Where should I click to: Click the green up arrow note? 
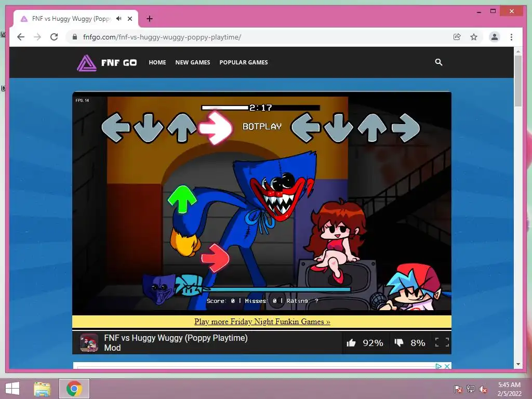click(182, 199)
